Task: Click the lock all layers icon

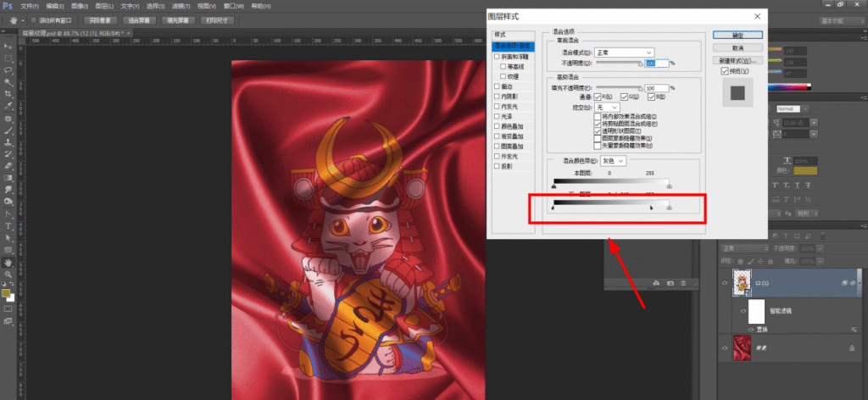Action: point(769,260)
